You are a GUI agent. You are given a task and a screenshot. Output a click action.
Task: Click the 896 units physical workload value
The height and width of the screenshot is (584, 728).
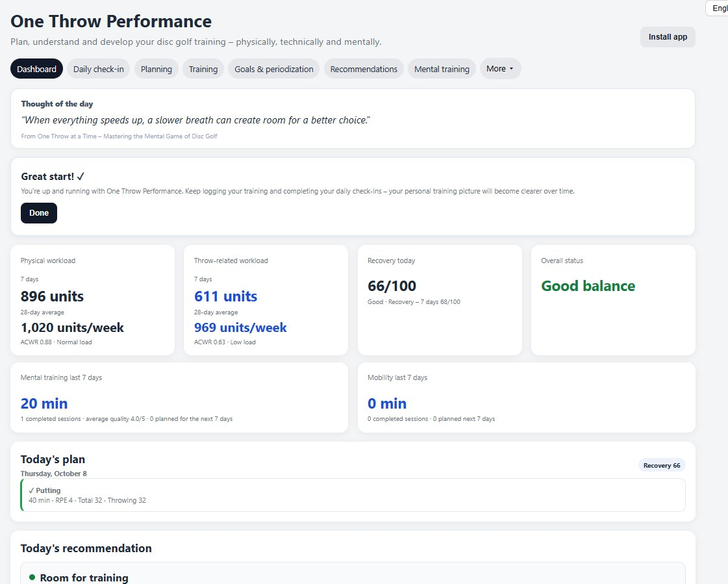point(52,296)
